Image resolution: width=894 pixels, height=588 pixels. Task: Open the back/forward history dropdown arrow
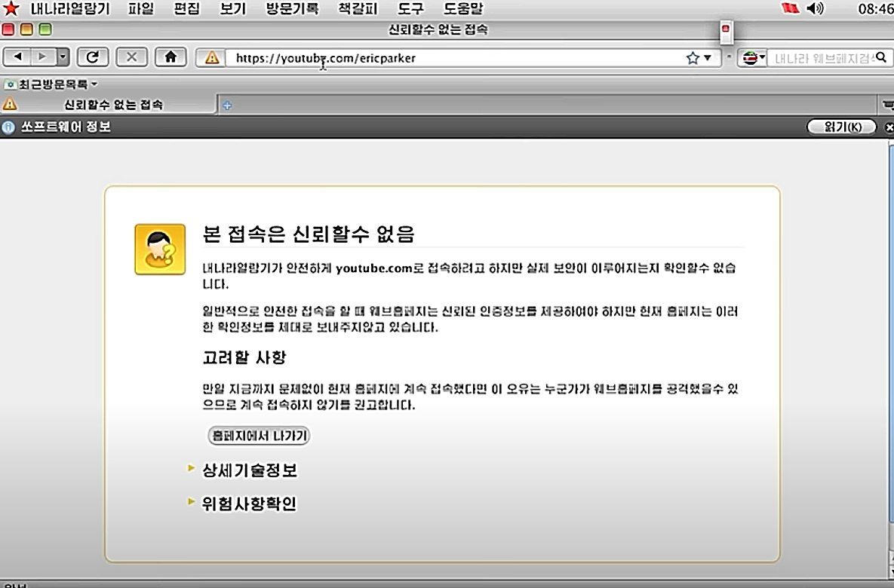(63, 57)
